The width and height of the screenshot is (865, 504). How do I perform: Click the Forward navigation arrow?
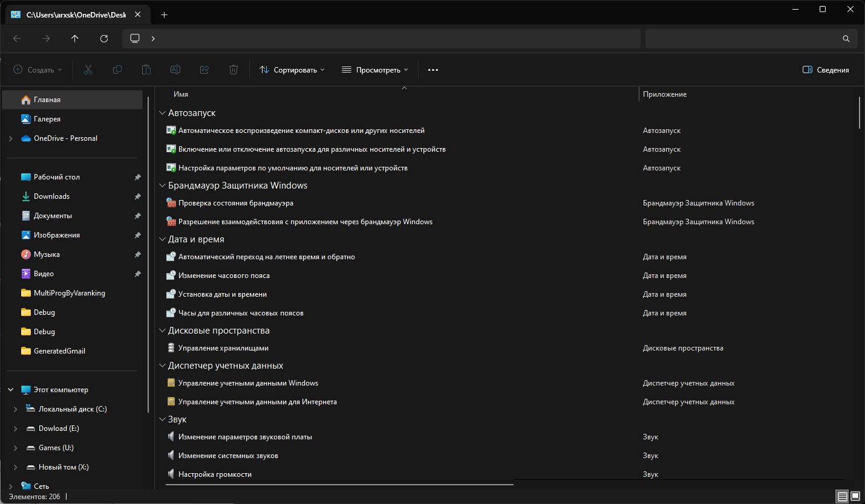click(x=46, y=38)
